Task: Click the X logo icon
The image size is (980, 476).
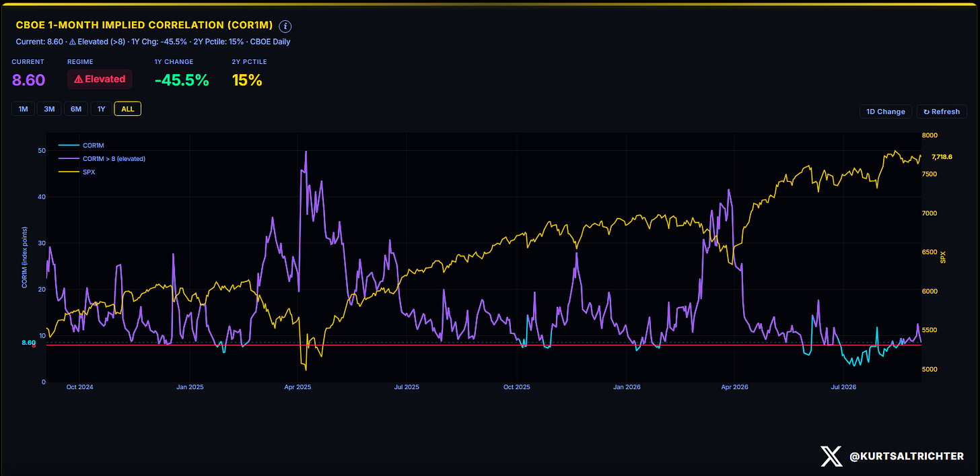Action: pos(832,456)
